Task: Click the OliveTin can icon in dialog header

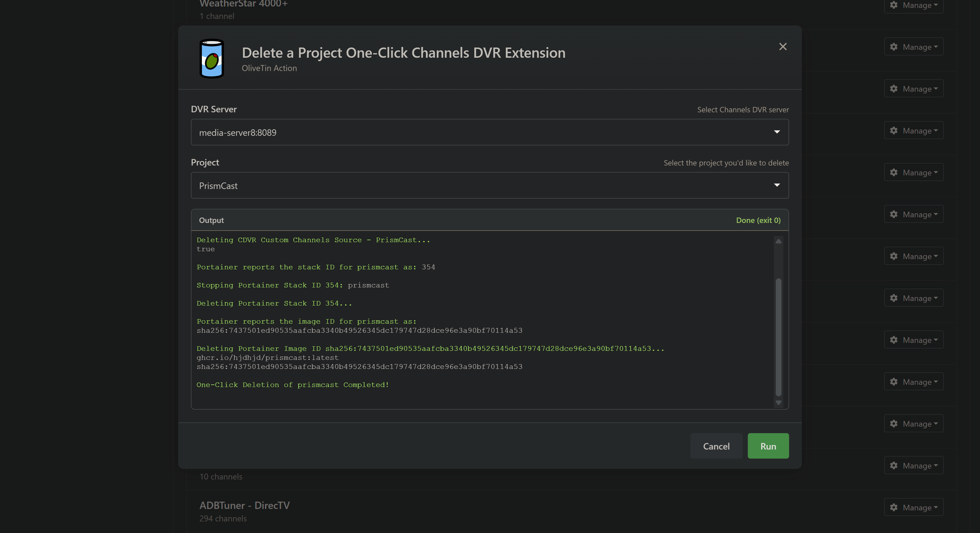Action: (x=212, y=59)
